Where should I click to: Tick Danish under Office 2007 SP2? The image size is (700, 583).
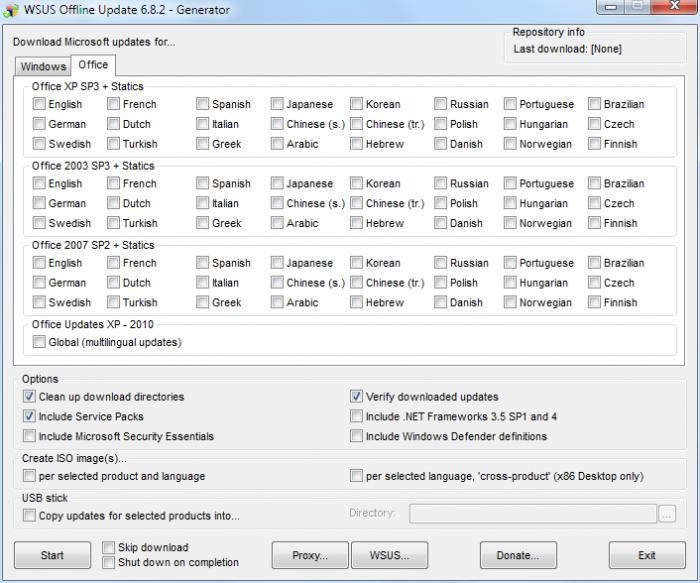pyautogui.click(x=441, y=302)
